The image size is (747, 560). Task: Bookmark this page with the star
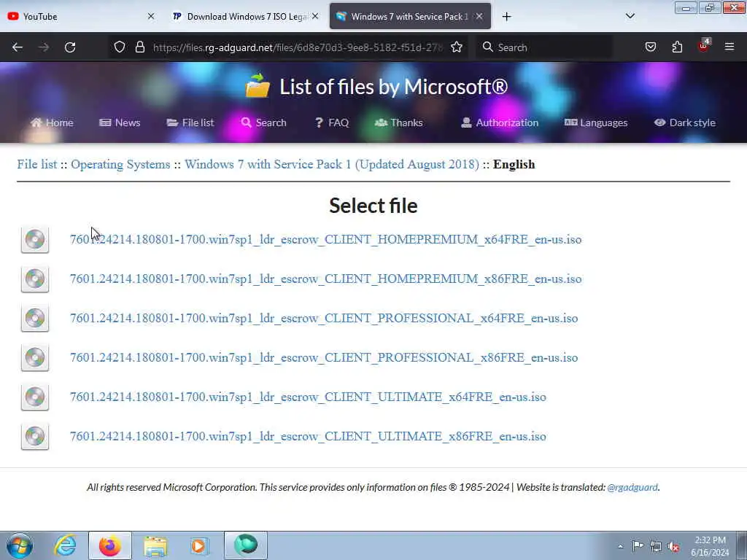457,47
